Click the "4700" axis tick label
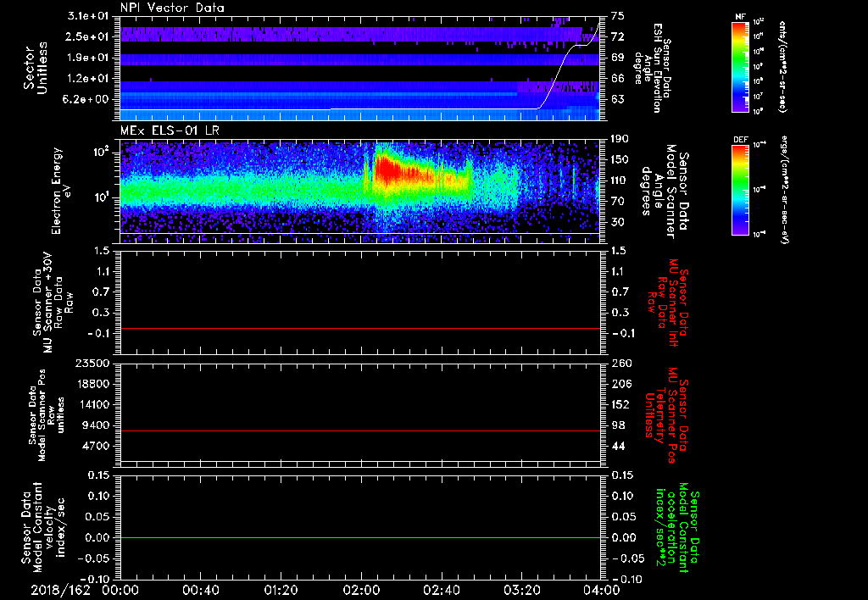The height and width of the screenshot is (600, 868). [96, 446]
